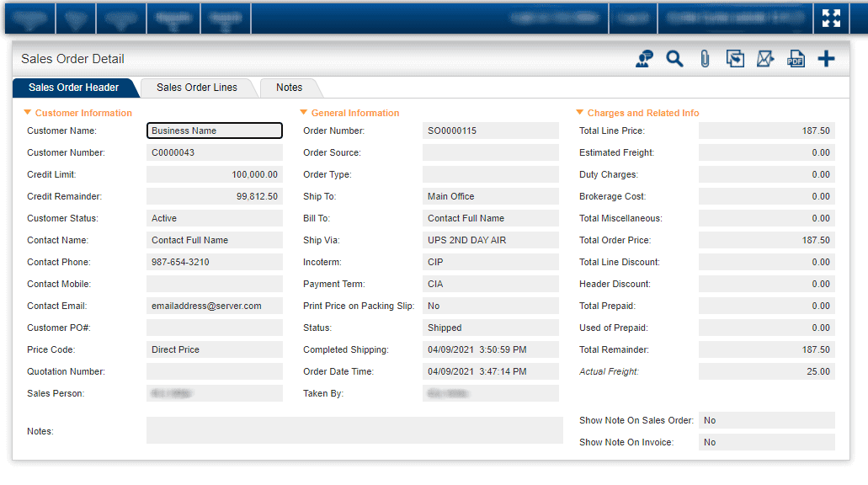The image size is (868, 485).
Task: Open attachments via paperclip icon
Action: pos(705,59)
